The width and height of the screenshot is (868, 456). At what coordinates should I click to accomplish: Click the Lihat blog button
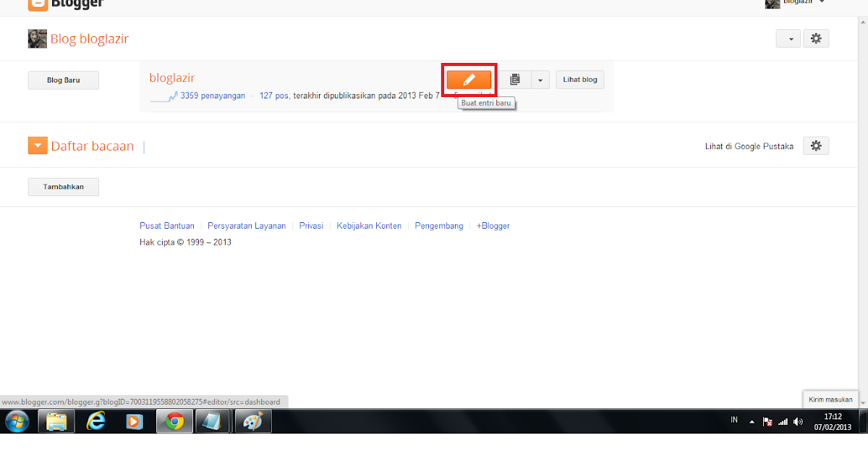click(x=580, y=80)
